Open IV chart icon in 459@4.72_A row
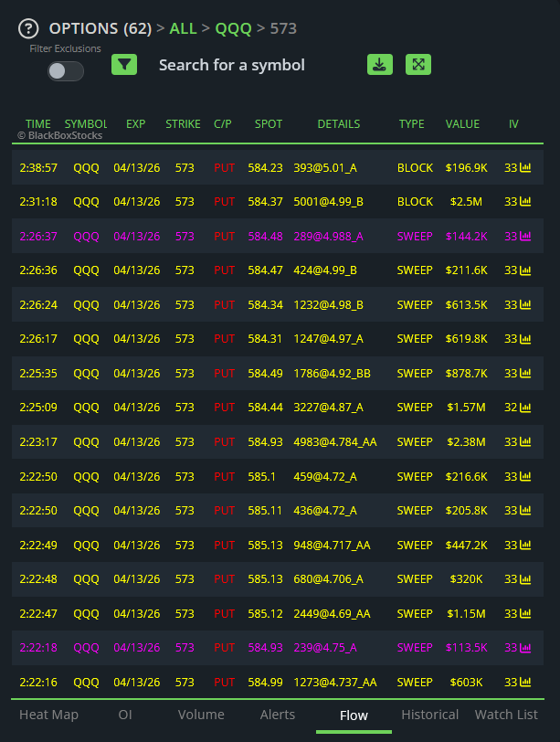This screenshot has width=560, height=742. coord(525,476)
